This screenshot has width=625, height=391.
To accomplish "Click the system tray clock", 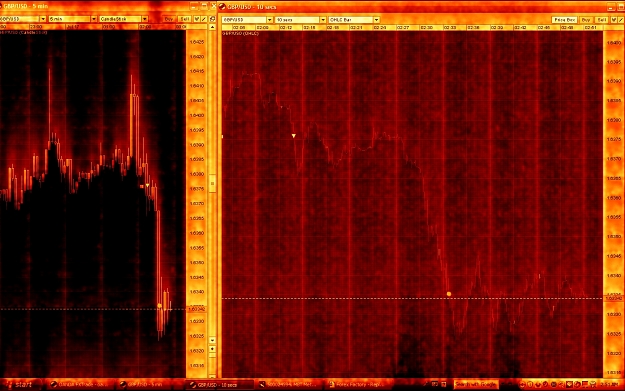I will (x=608, y=384).
